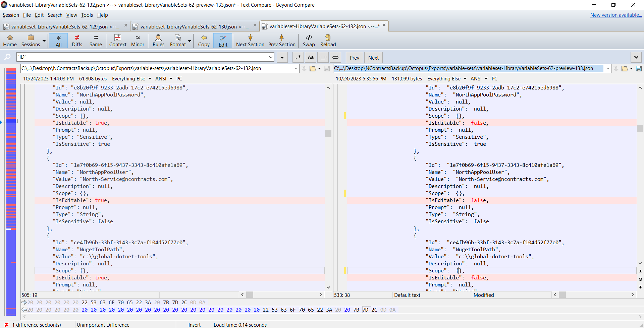The image size is (644, 328).
Task: Show only Diffs
Action: pos(77,41)
